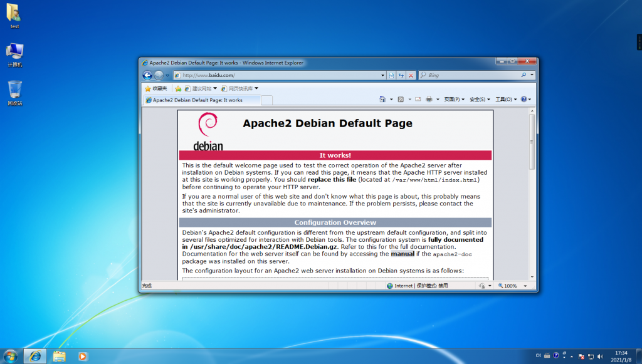
Task: Click the Internet Explorer taskbar icon
Action: 35,356
